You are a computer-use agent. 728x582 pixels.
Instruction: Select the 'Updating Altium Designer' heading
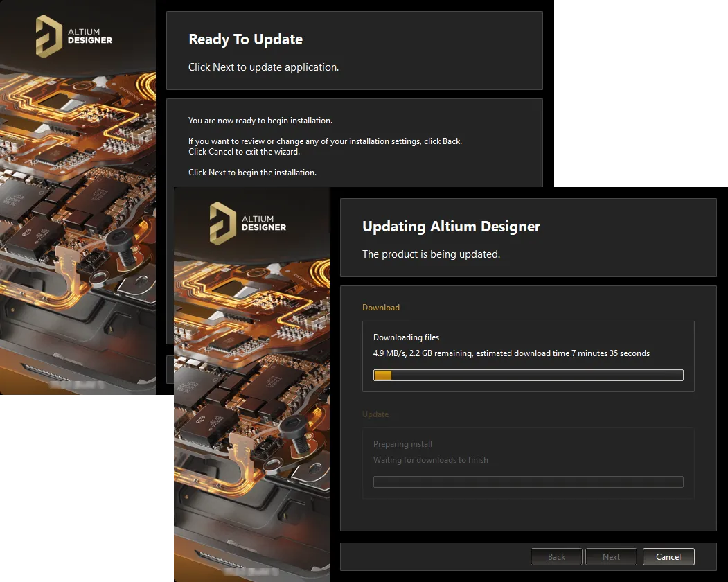452,226
